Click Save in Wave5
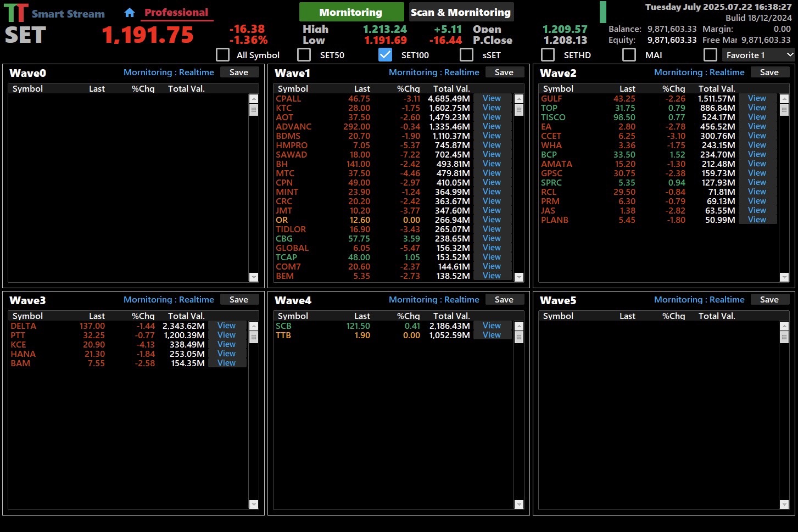The image size is (798, 532). tap(769, 300)
